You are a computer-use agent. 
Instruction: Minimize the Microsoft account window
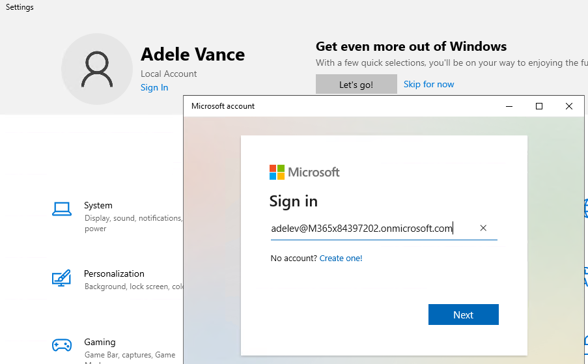tap(509, 106)
